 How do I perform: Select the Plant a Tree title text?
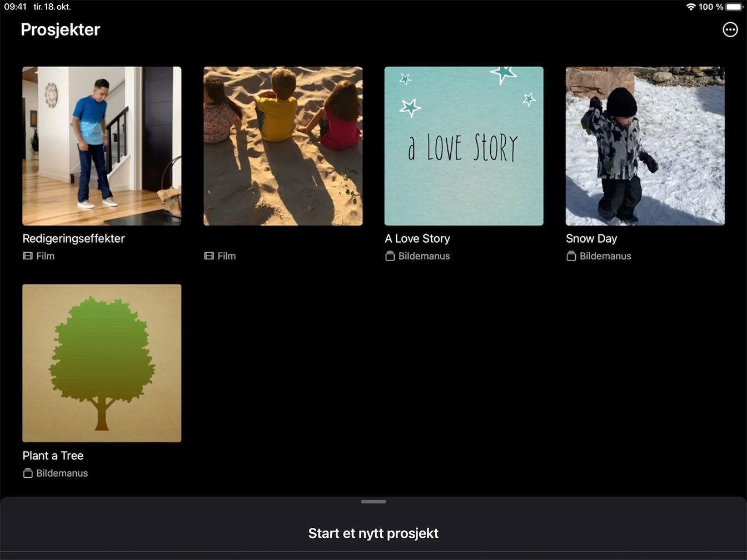tap(53, 456)
